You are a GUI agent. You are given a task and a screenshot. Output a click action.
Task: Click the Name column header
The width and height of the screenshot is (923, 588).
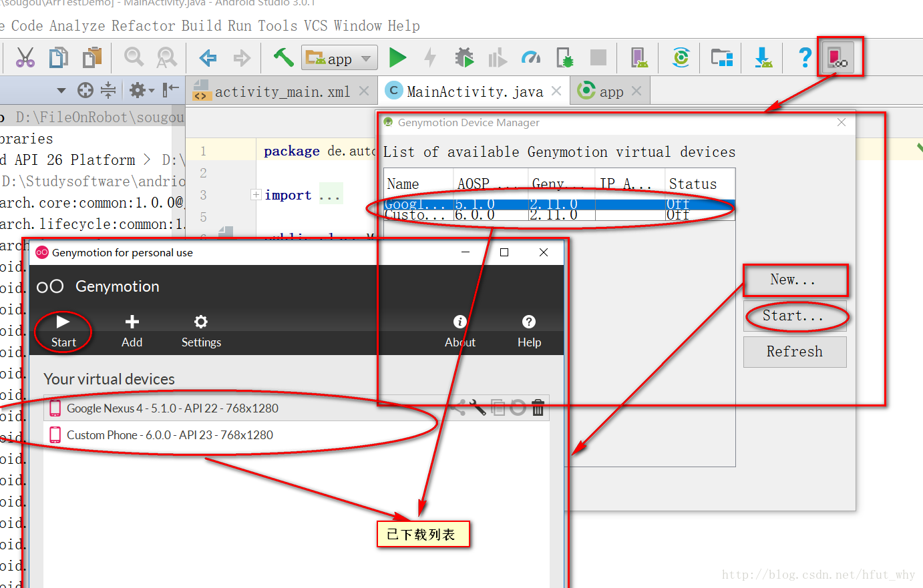(x=419, y=184)
